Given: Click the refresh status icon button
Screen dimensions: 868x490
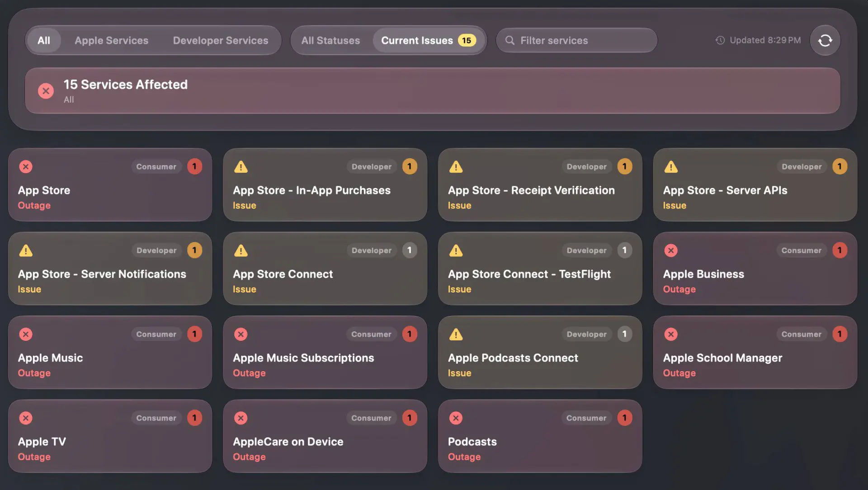Looking at the screenshot, I should coord(825,40).
